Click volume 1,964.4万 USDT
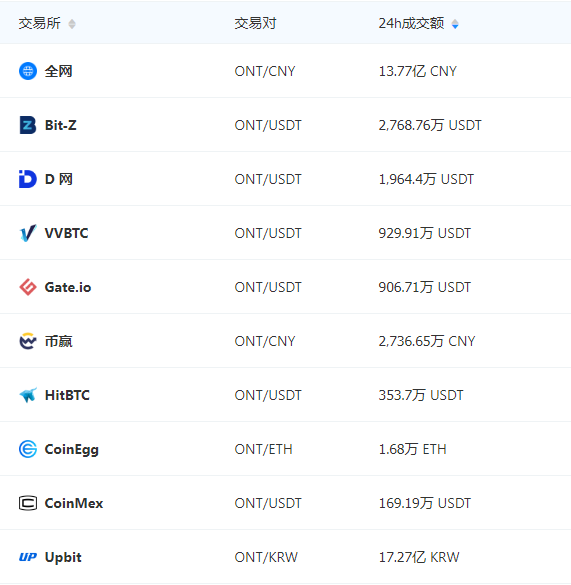This screenshot has height=585, width=571. 426,179
